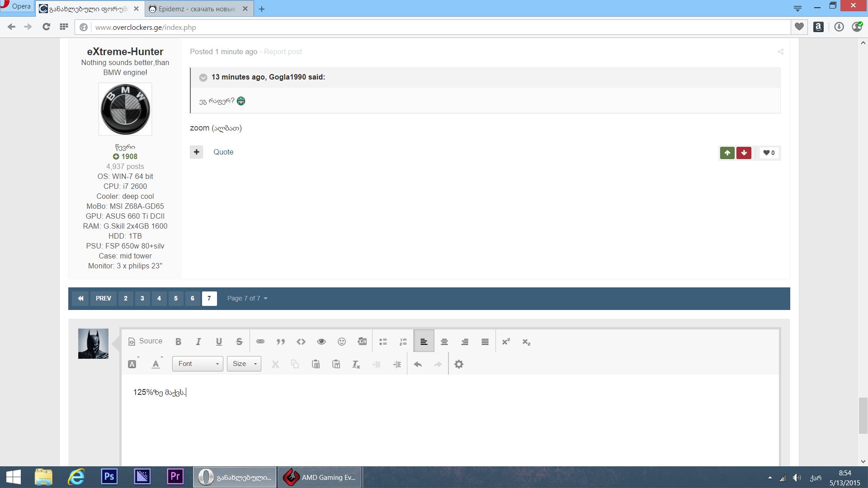Open the Size dropdown
The image size is (868, 488).
pos(244,364)
